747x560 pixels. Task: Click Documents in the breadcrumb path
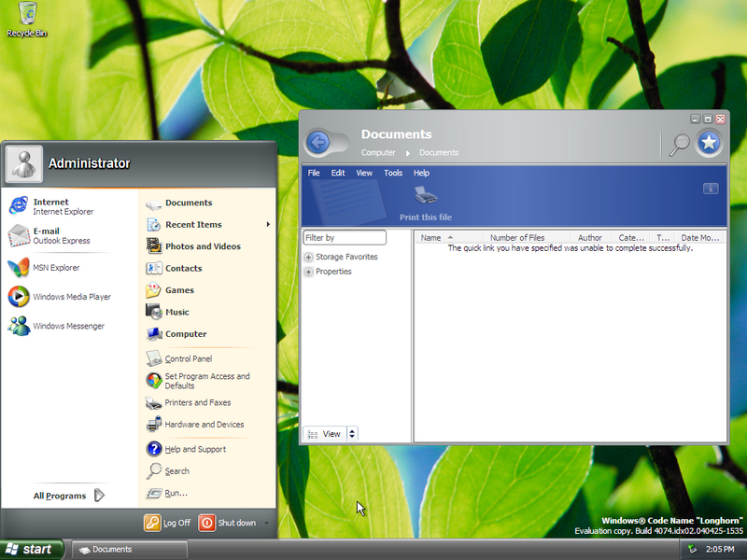coord(439,153)
